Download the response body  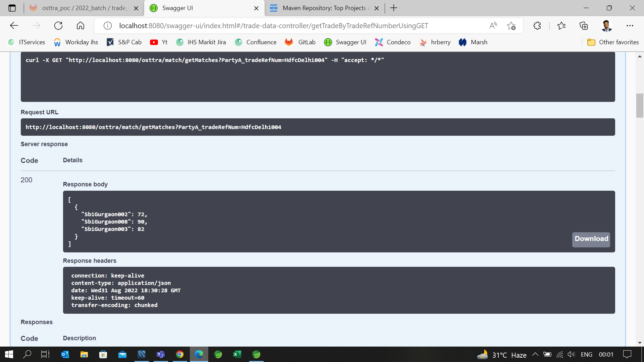click(591, 239)
